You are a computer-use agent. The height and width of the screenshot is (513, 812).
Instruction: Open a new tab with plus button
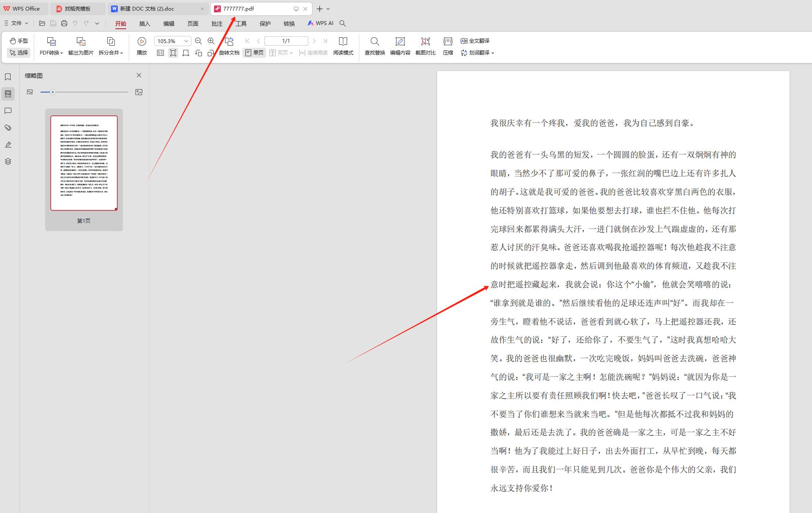point(320,8)
